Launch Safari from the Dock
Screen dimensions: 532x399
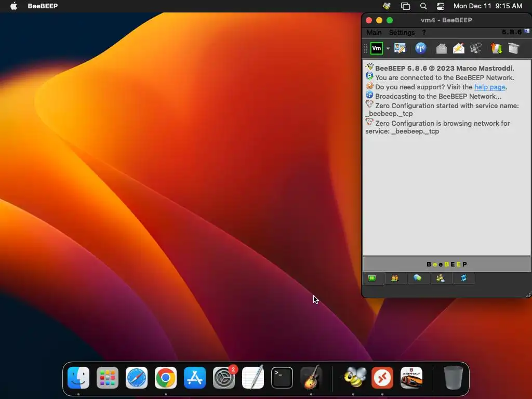click(x=137, y=378)
